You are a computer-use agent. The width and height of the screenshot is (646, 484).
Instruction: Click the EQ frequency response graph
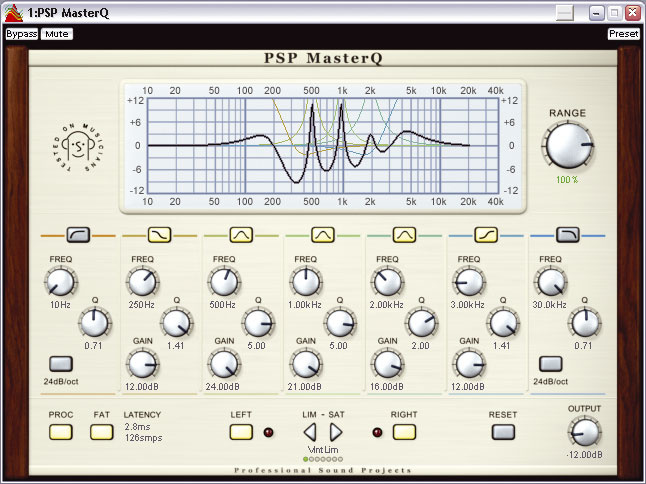click(x=323, y=146)
